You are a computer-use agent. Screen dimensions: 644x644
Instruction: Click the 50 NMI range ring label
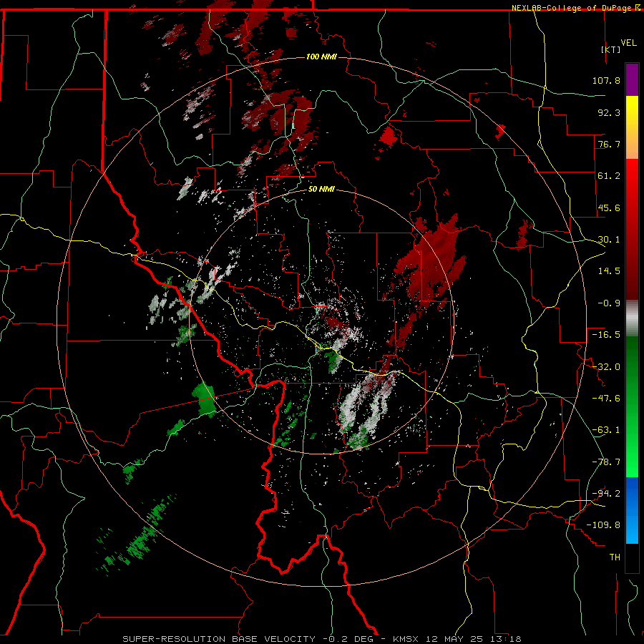tap(321, 189)
